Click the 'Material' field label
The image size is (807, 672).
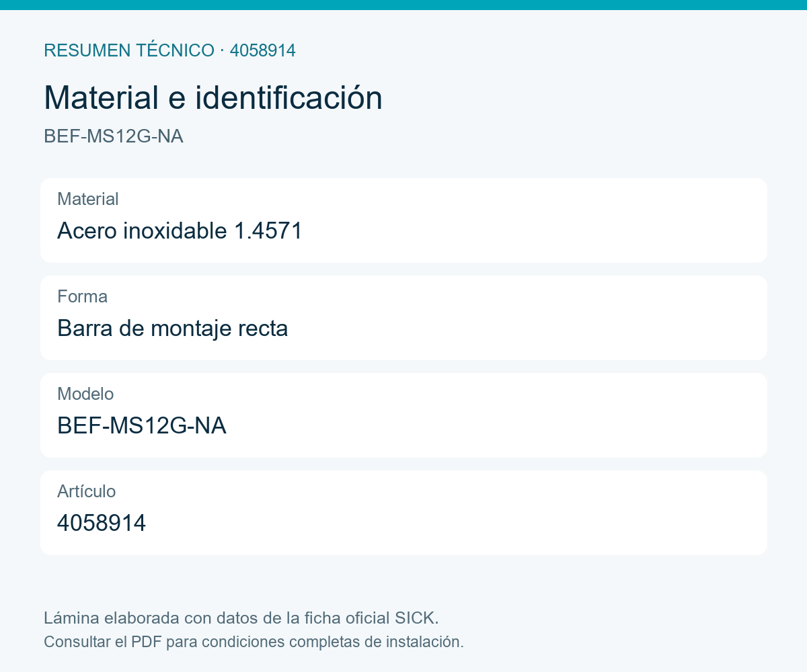(88, 199)
